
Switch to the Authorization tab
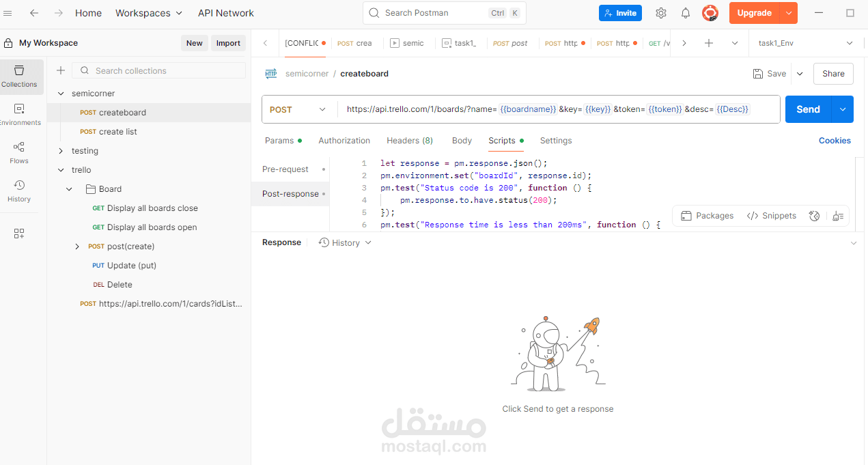(x=344, y=141)
